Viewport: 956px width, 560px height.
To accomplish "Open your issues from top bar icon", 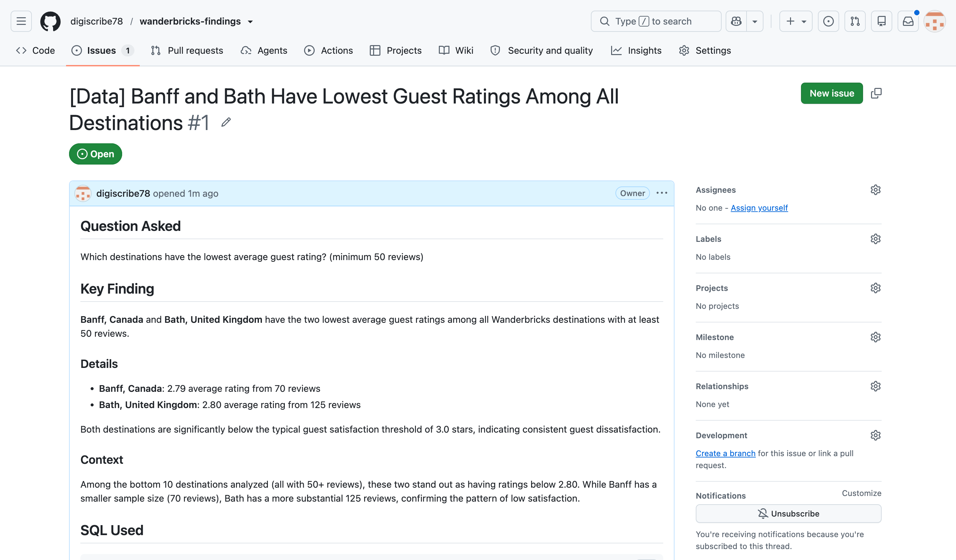I will pos(828,21).
